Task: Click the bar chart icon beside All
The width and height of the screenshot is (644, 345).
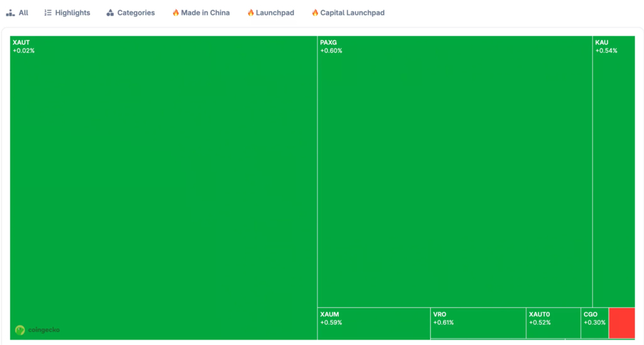Action: coord(10,13)
